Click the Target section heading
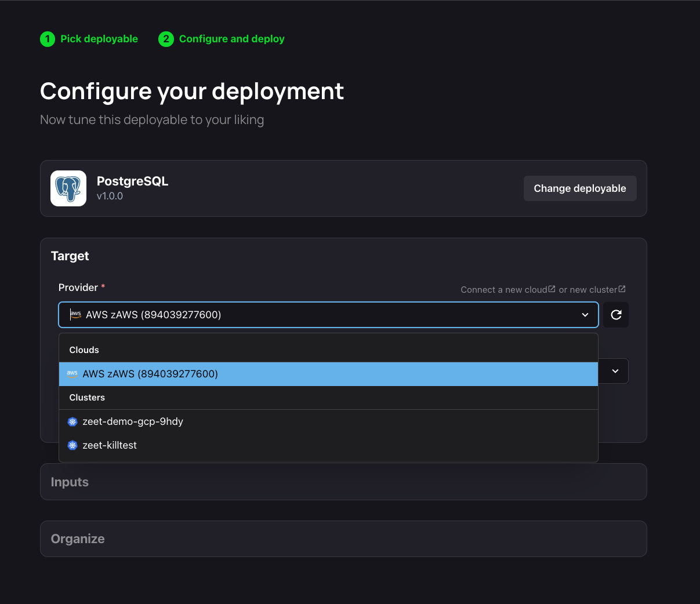 pos(70,256)
